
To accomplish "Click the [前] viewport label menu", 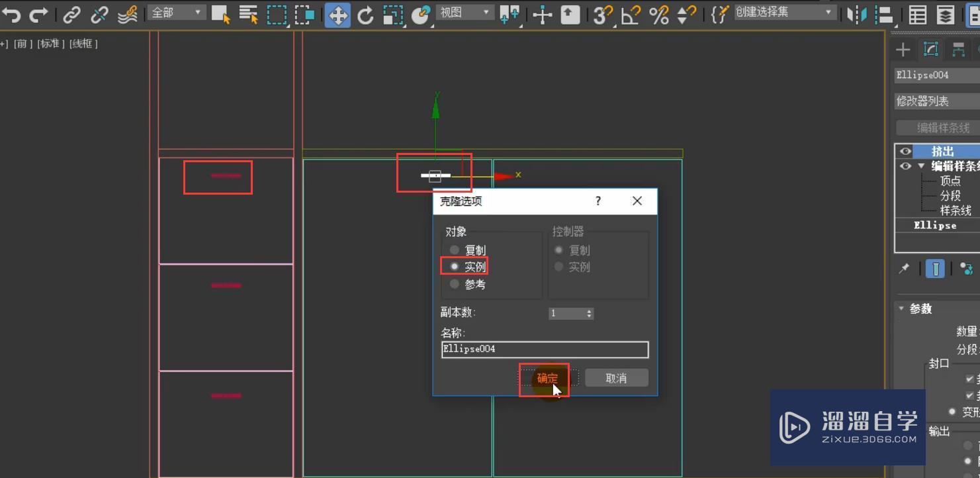I will click(23, 44).
